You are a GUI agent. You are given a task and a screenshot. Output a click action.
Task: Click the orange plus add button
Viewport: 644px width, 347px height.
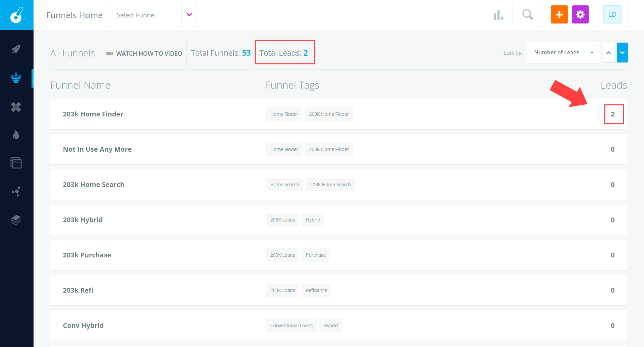coord(559,14)
